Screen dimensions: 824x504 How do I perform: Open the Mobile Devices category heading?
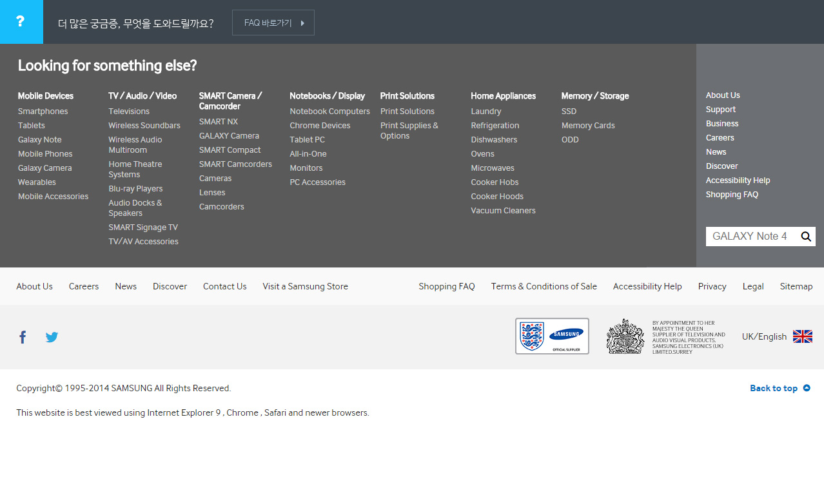coord(46,96)
